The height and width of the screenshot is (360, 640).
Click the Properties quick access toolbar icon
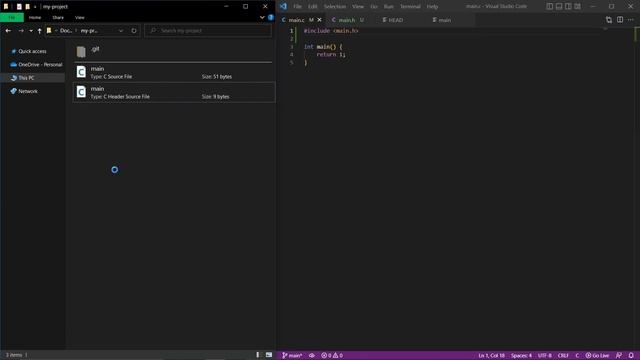(x=19, y=7)
